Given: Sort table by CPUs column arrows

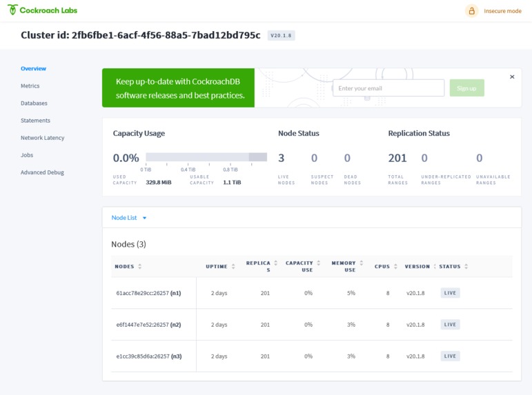Looking at the screenshot, I should tap(395, 267).
